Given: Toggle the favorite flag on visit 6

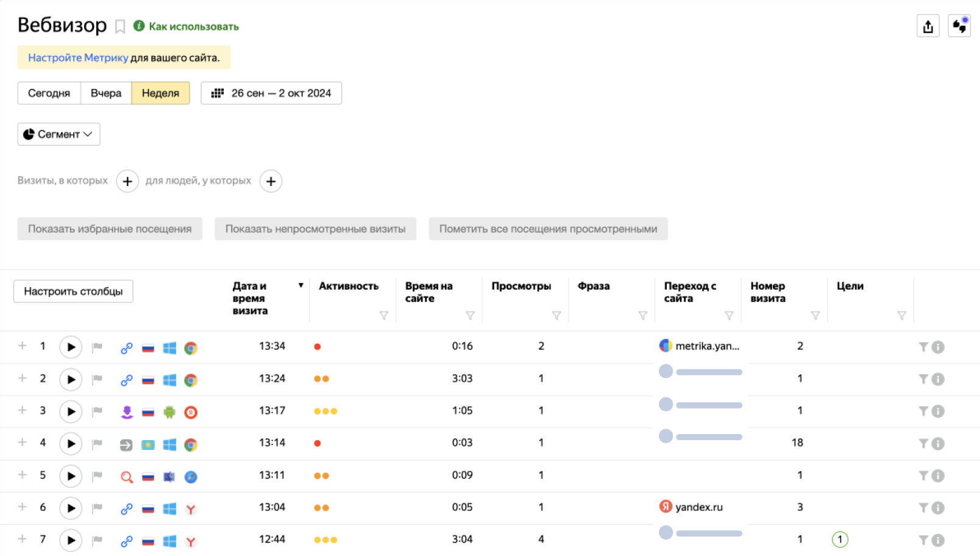Looking at the screenshot, I should pyautogui.click(x=97, y=508).
